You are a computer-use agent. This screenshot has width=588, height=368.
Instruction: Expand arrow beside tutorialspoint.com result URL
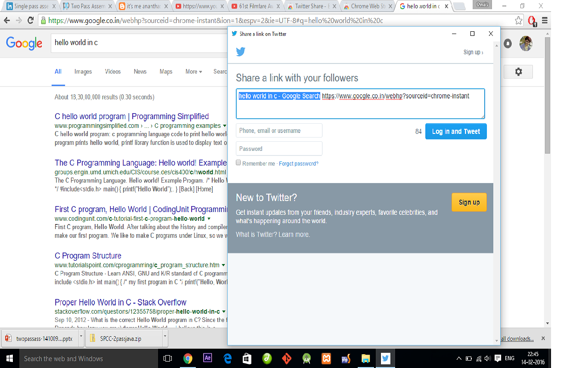click(224, 265)
